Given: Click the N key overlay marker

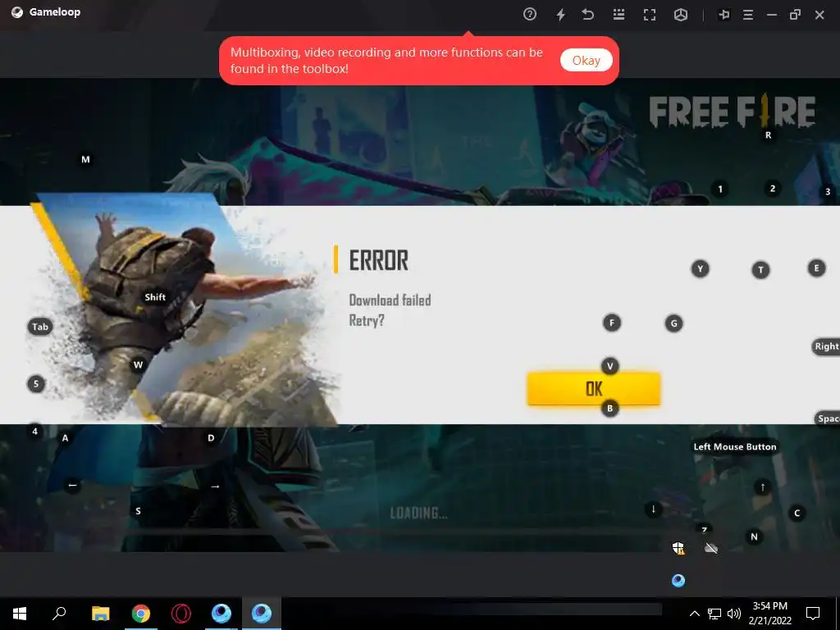Looking at the screenshot, I should [x=755, y=536].
